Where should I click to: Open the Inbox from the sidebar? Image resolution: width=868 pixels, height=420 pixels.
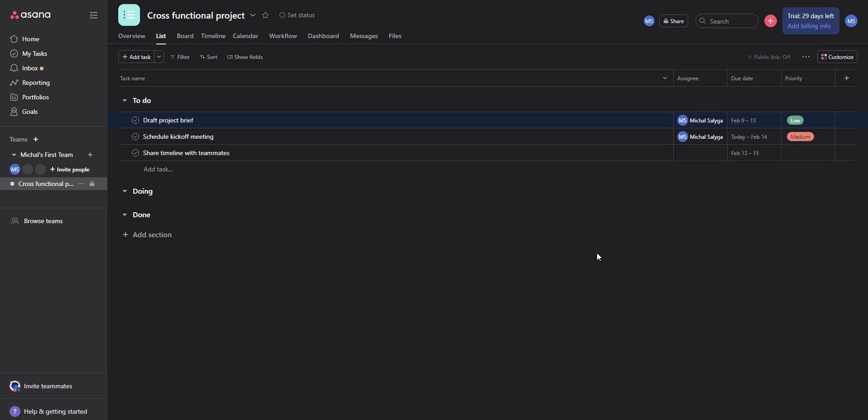[30, 68]
